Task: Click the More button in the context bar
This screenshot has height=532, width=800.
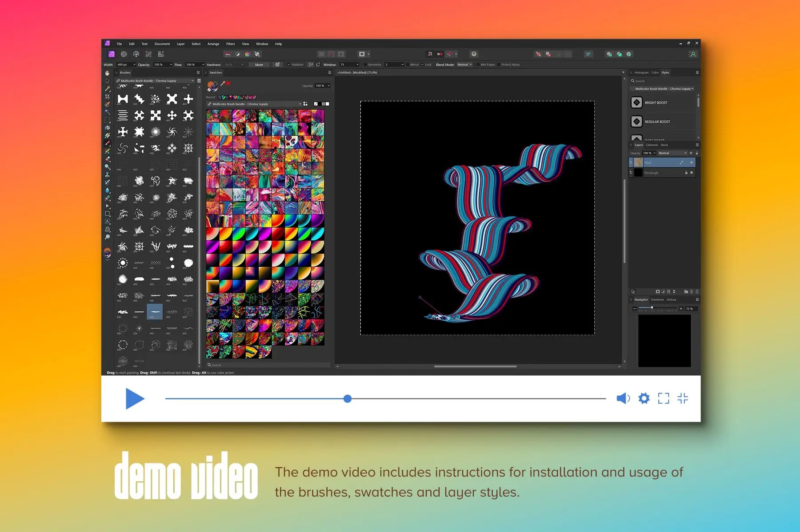Action: (x=259, y=65)
